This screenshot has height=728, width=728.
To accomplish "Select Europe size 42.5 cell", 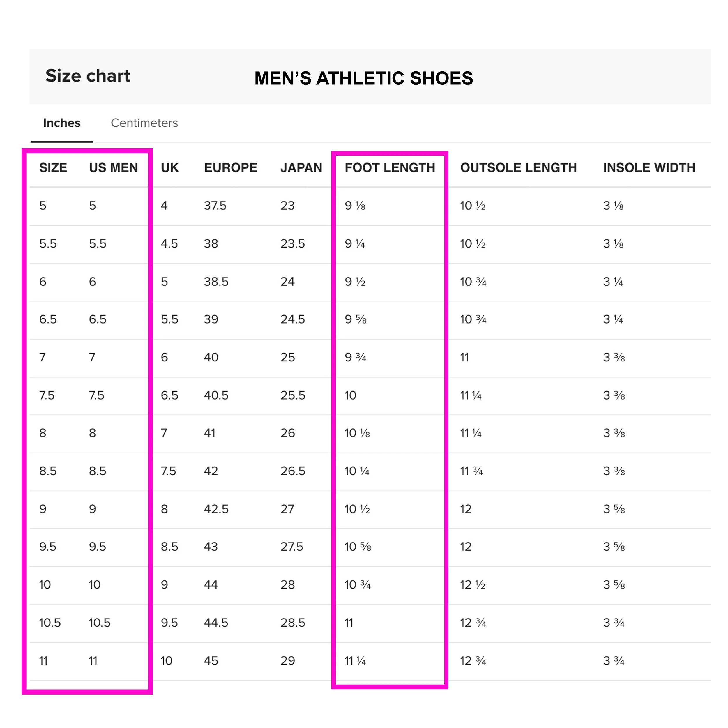I will click(216, 509).
